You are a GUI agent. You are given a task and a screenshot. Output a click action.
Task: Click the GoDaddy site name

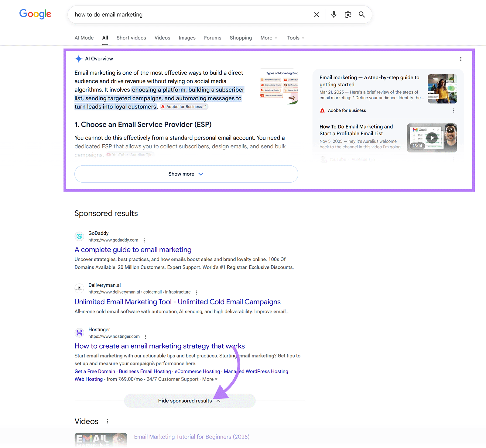98,233
